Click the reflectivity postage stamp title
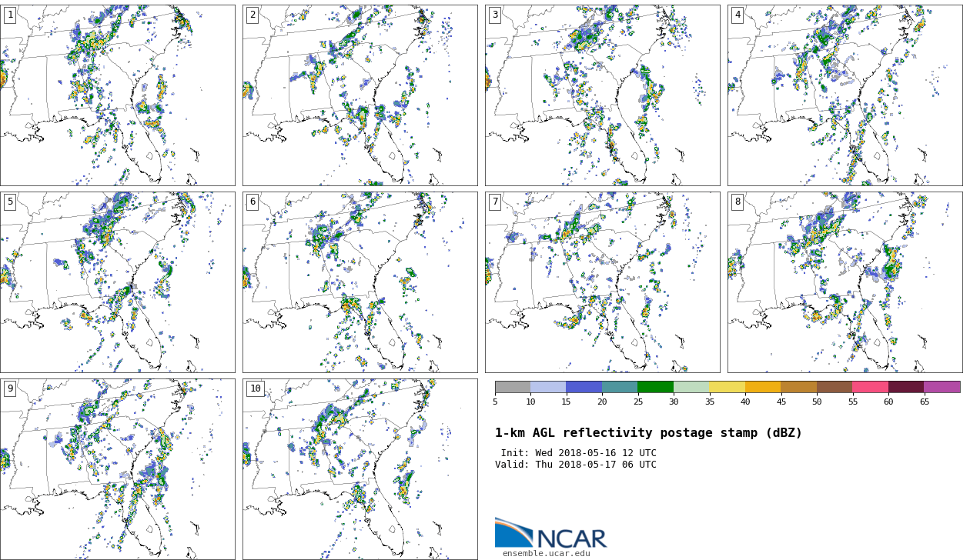 648,433
